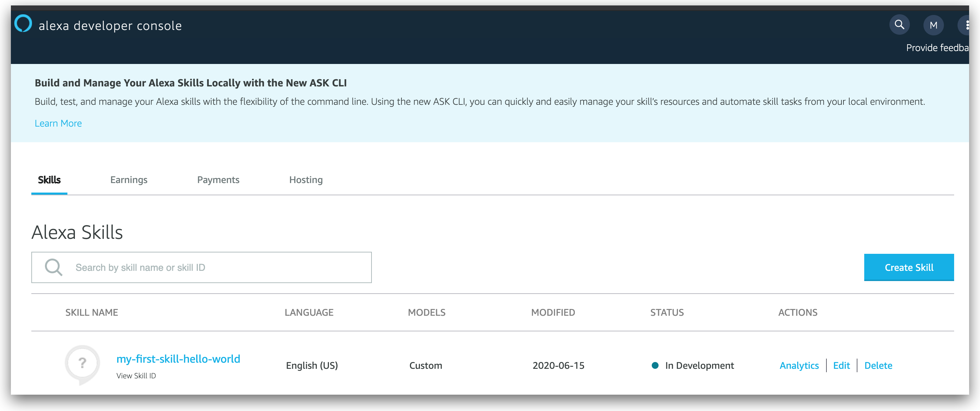
Task: Open the Payments tab
Action: (218, 179)
